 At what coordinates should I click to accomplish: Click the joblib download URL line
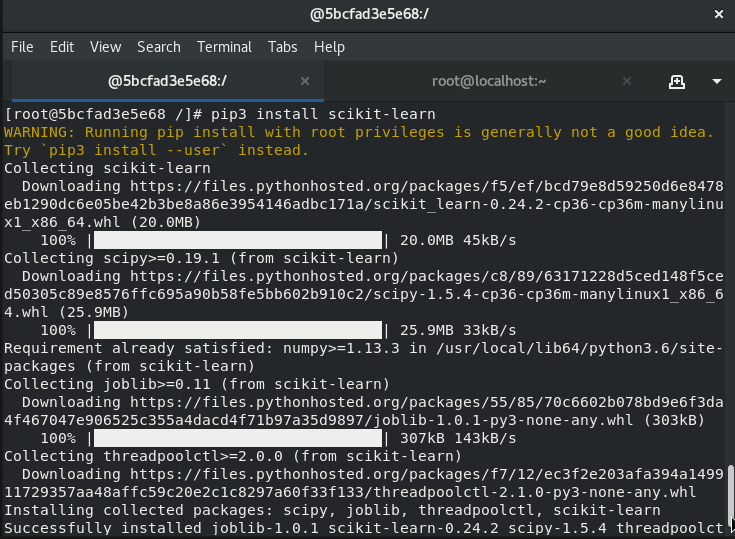click(364, 411)
